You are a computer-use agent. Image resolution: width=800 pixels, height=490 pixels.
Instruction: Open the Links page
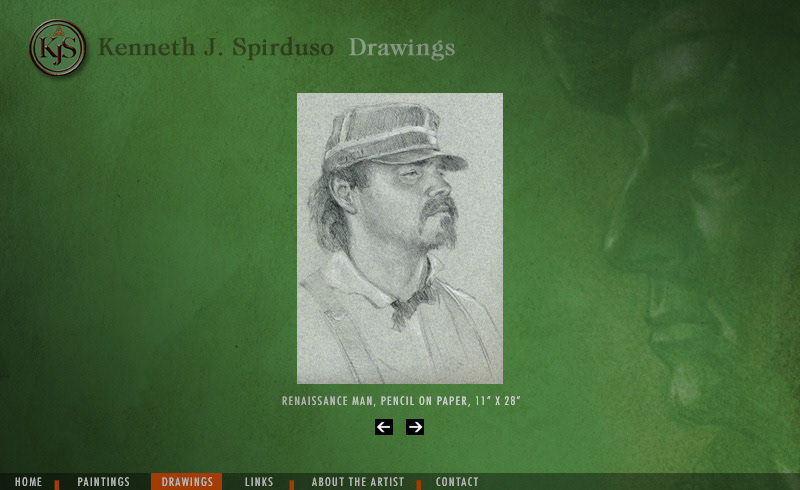tap(259, 482)
